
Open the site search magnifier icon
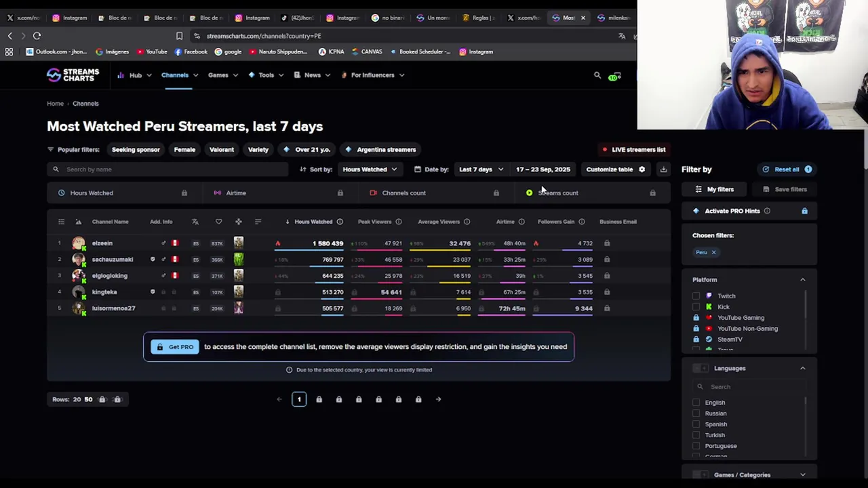597,75
